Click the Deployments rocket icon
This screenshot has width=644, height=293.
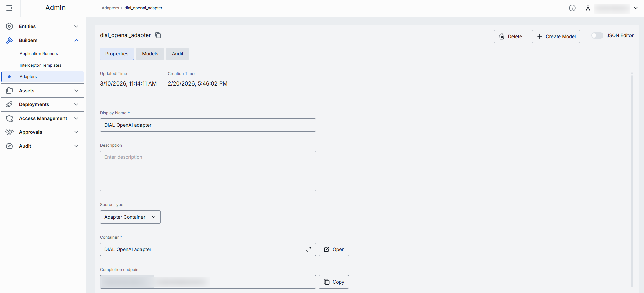(9, 104)
